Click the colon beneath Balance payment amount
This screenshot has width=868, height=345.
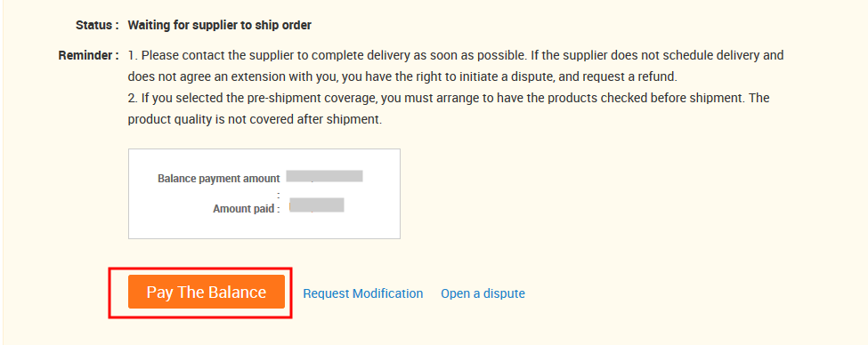click(279, 195)
